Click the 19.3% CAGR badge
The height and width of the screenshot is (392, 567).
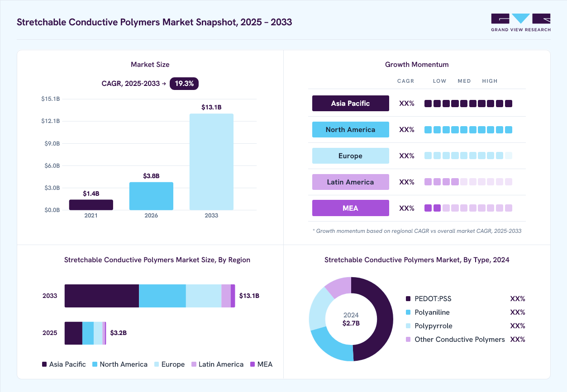[x=184, y=84]
